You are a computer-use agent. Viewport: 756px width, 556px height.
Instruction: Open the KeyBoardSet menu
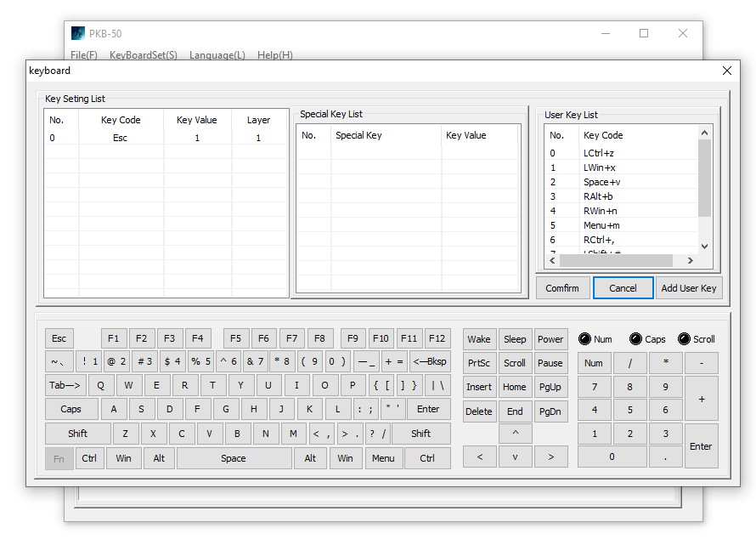coord(144,55)
